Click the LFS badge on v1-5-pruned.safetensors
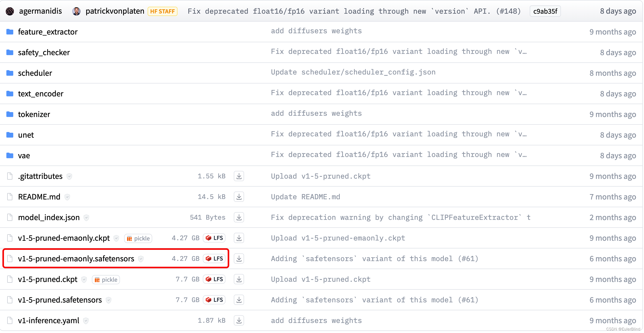Image resolution: width=644 pixels, height=333 pixels. [x=214, y=300]
